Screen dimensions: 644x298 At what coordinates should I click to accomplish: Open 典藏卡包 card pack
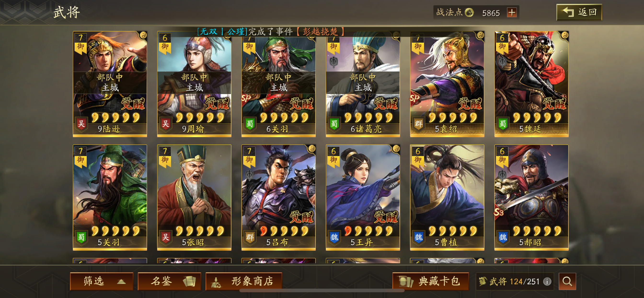pyautogui.click(x=431, y=281)
